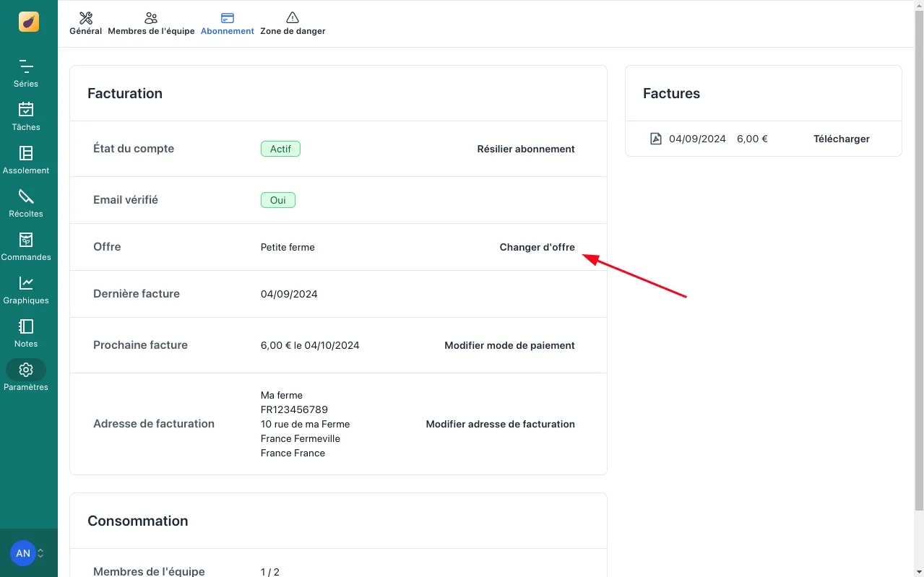Click Modifier adresse de facturation
This screenshot has width=924, height=577.
click(x=500, y=424)
